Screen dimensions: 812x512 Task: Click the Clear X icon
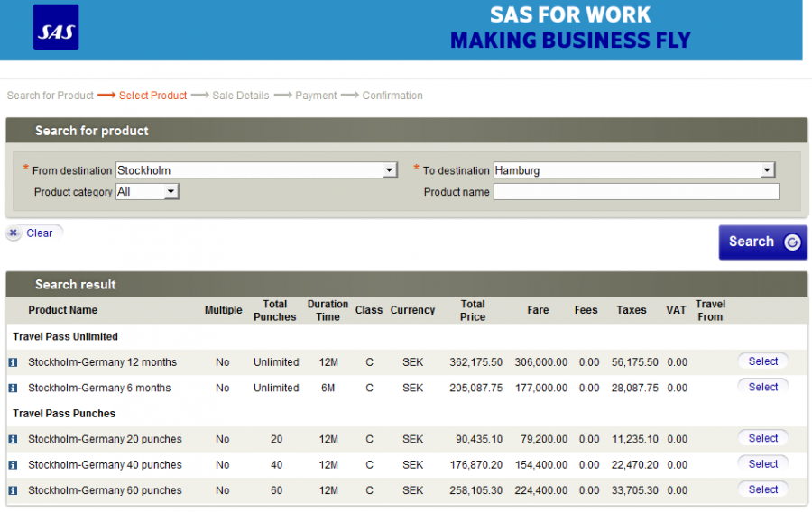14,233
